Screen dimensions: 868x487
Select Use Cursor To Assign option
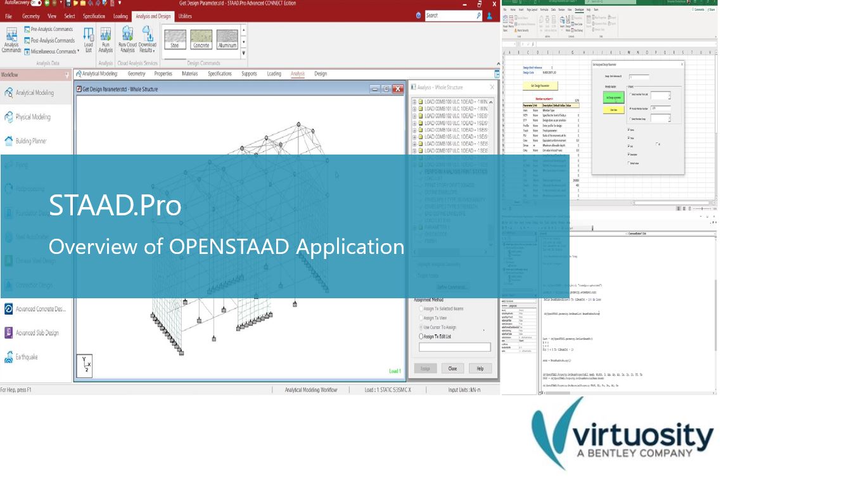[x=422, y=327]
